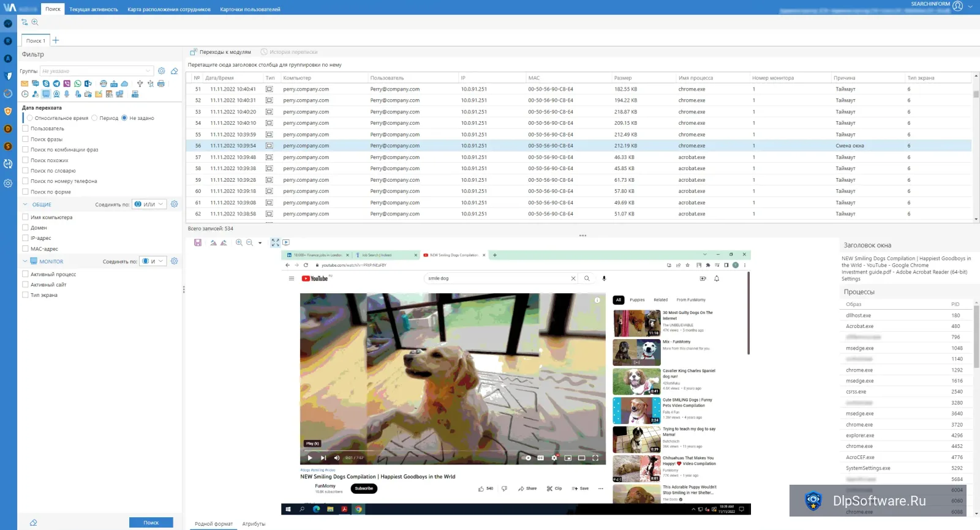Collapse the MONITOR section
980x530 pixels.
(x=25, y=261)
